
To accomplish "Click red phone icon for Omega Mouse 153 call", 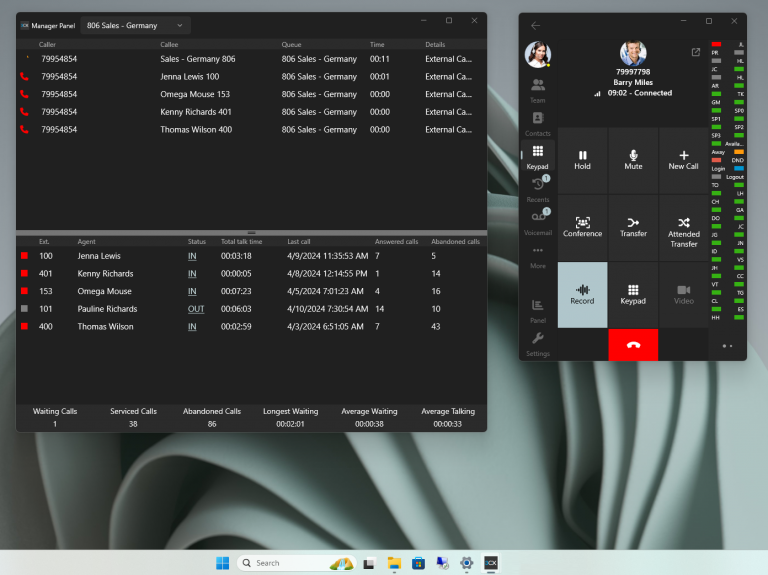I will pos(24,94).
